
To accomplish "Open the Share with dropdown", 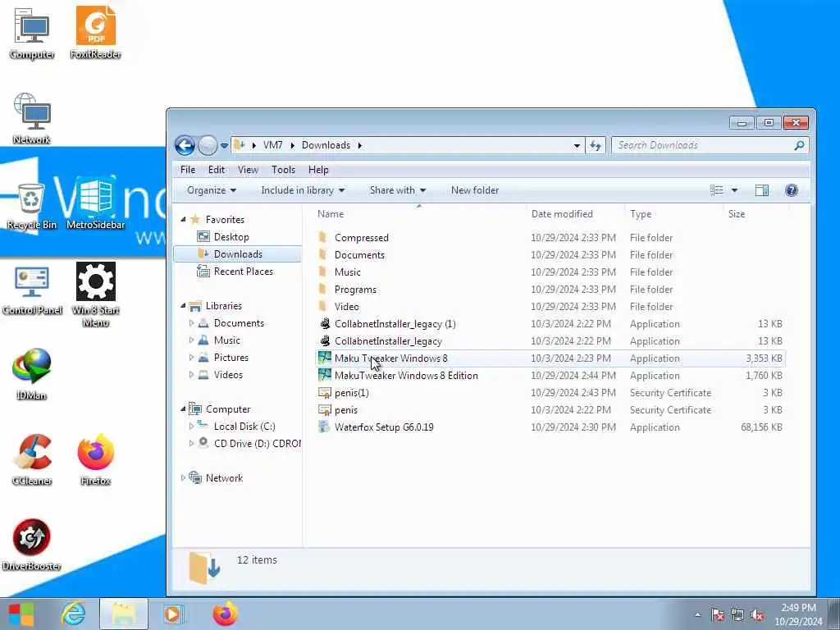I will 398,190.
